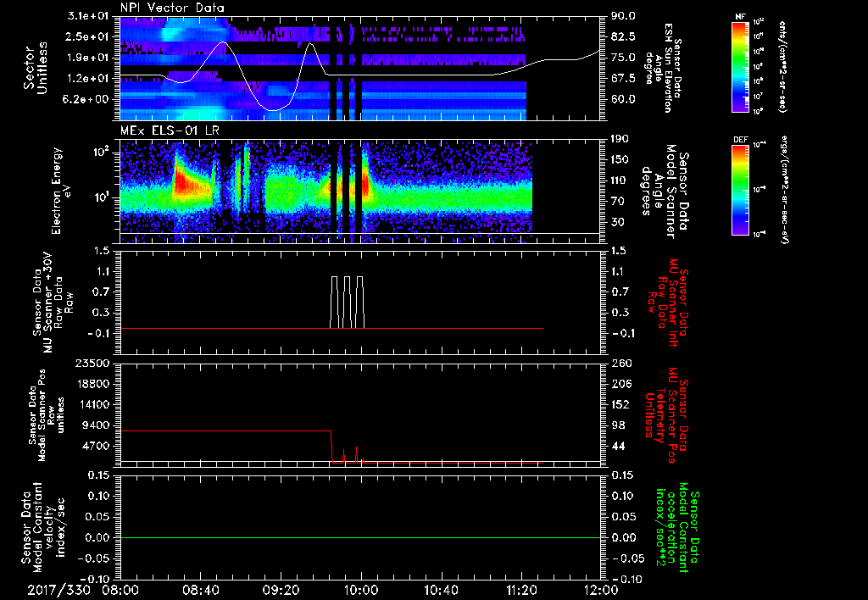Select the 'NPI Vector Data' panel title
This screenshot has width=868, height=600.
click(172, 8)
